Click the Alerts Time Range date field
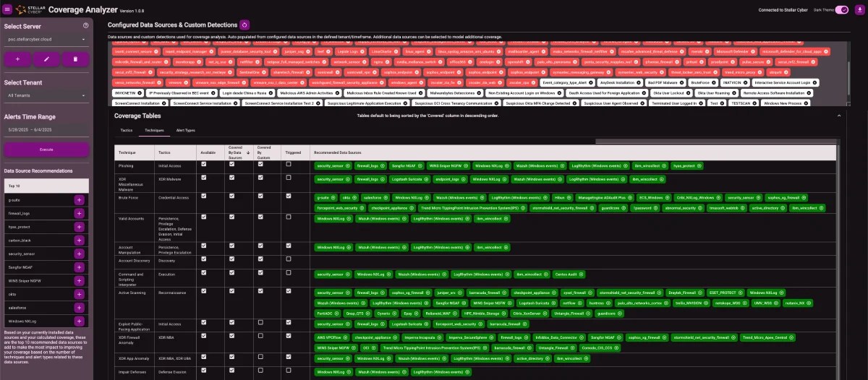This screenshot has height=380, width=868. point(46,131)
